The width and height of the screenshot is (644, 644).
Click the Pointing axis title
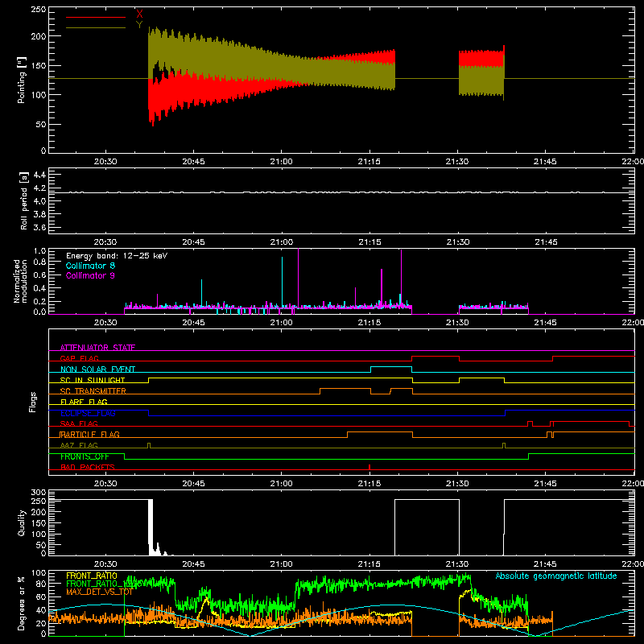[x=22, y=80]
